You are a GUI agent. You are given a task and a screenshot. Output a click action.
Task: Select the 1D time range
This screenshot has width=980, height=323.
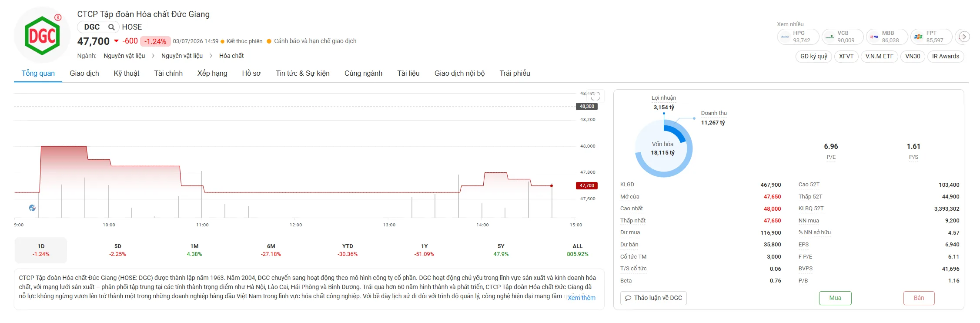point(41,250)
